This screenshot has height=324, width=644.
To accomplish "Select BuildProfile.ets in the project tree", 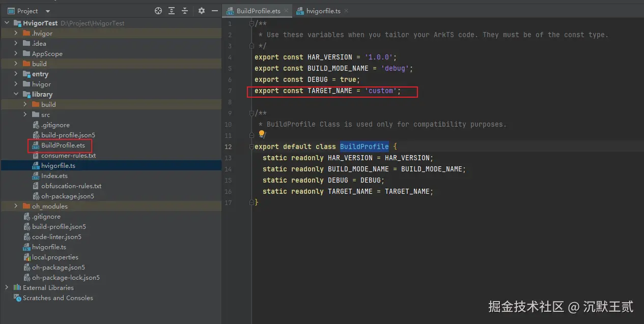I will [63, 145].
